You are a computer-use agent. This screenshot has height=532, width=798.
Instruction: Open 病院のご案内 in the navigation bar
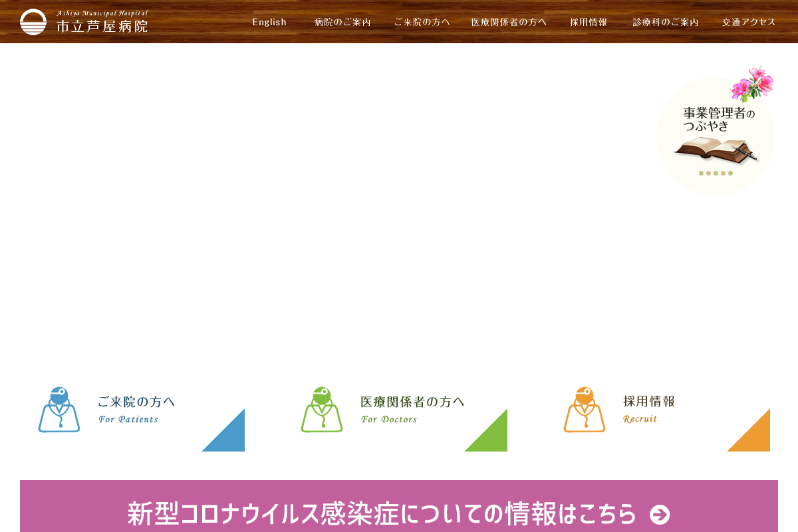point(342,22)
